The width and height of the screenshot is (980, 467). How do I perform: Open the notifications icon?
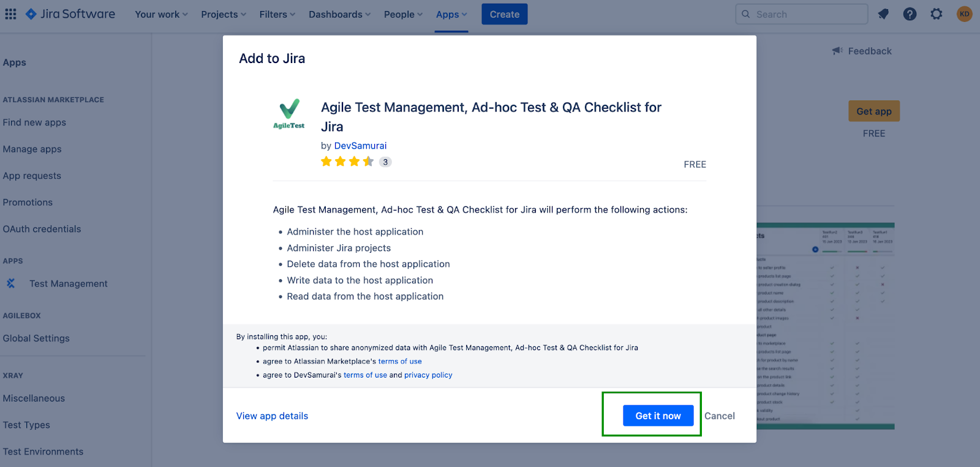(883, 14)
